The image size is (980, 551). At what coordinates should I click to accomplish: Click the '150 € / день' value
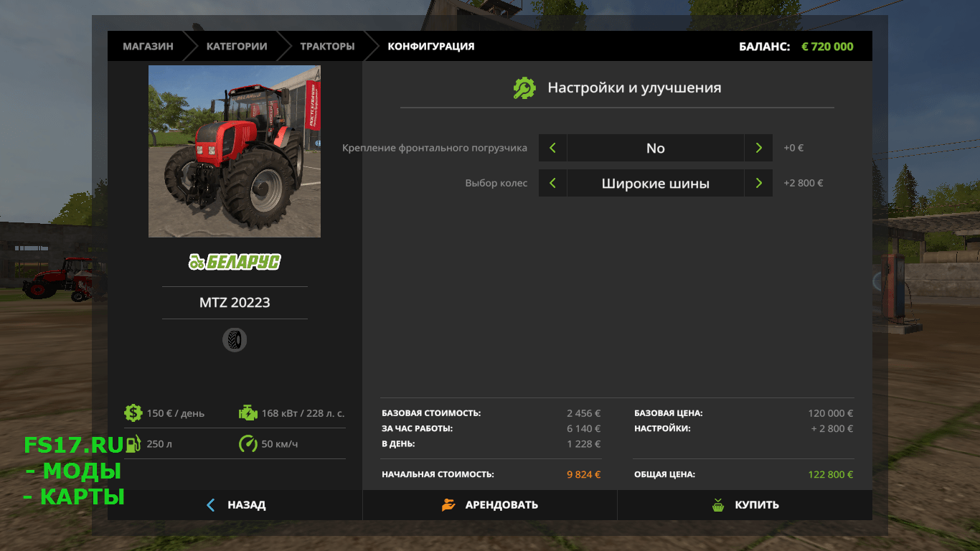(176, 413)
